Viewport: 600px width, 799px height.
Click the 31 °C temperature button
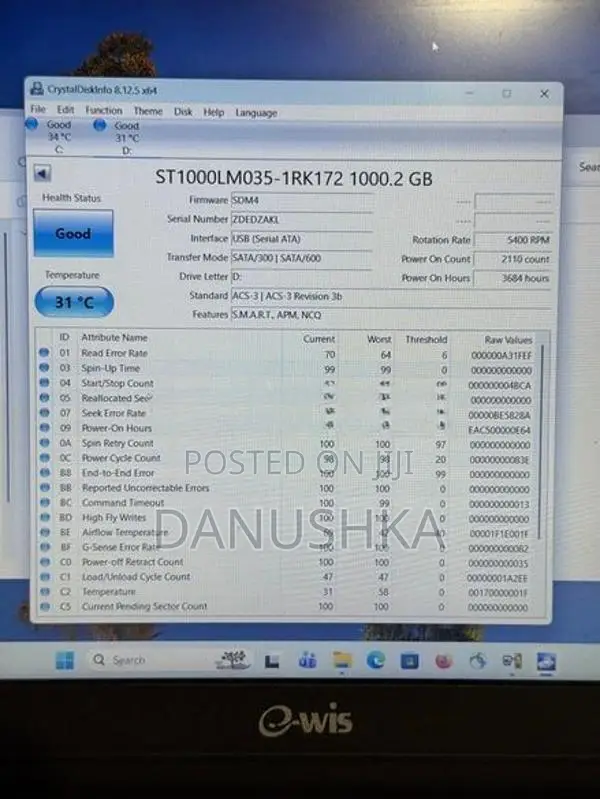point(74,302)
